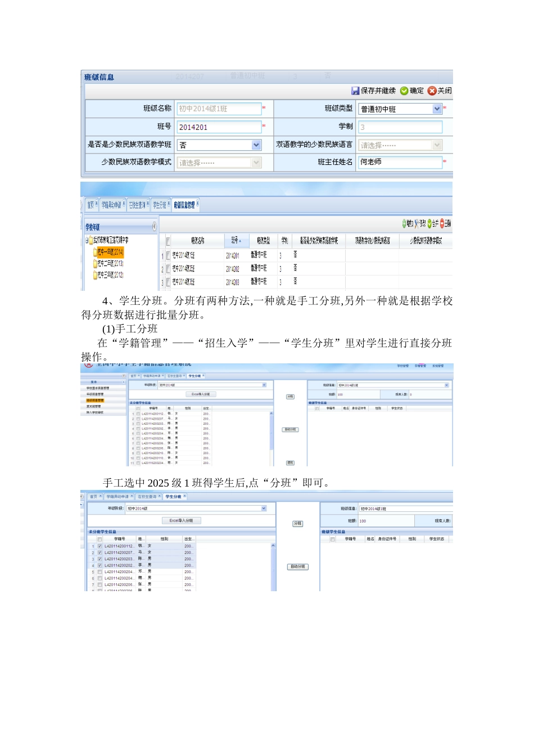The width and height of the screenshot is (534, 756).
Task: Click the Excel导入分班 button in the middle screenshot
Action: 201,394
